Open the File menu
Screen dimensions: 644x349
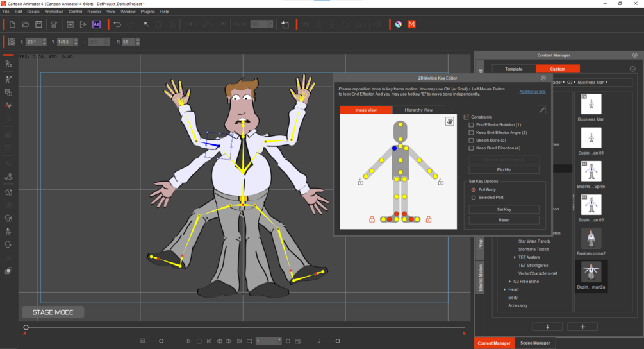click(x=6, y=12)
